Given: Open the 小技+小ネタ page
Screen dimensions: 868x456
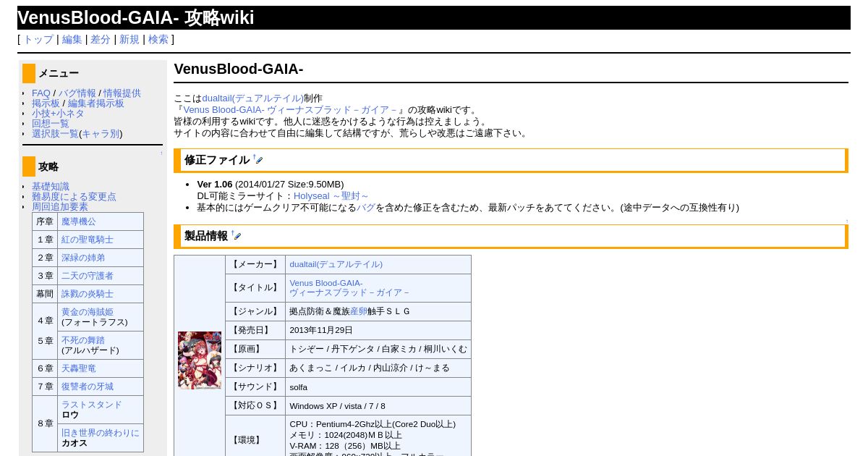Looking at the screenshot, I should 58,114.
